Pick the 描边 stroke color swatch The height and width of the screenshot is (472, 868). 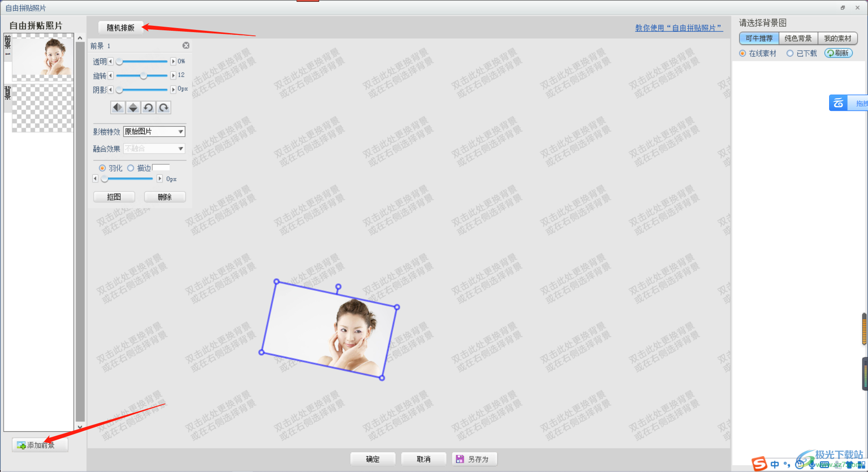(161, 168)
